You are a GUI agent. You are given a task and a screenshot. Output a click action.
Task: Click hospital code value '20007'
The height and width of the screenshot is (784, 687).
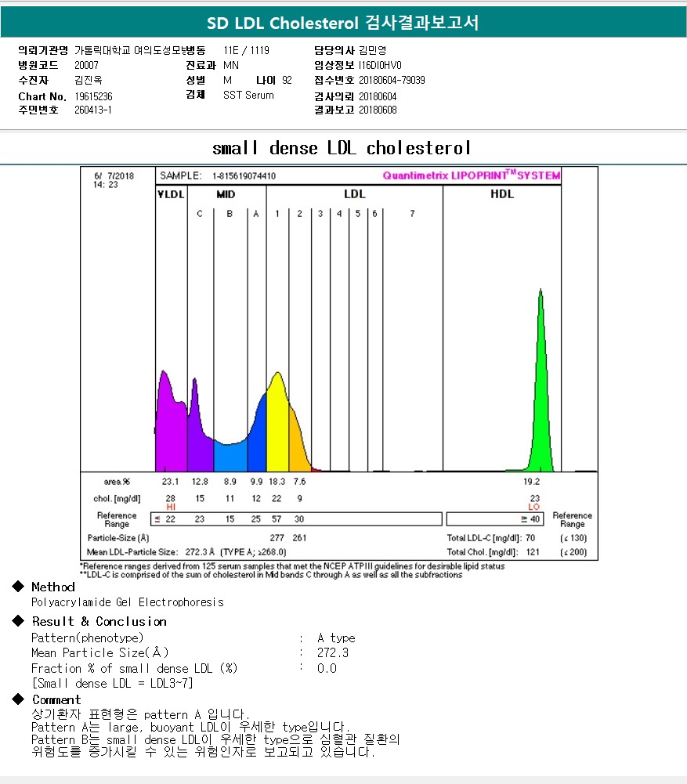point(86,65)
